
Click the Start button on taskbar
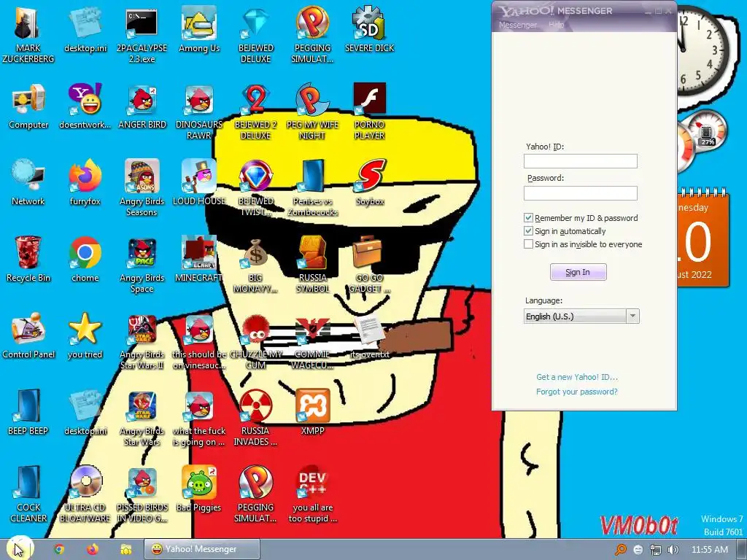pyautogui.click(x=20, y=548)
